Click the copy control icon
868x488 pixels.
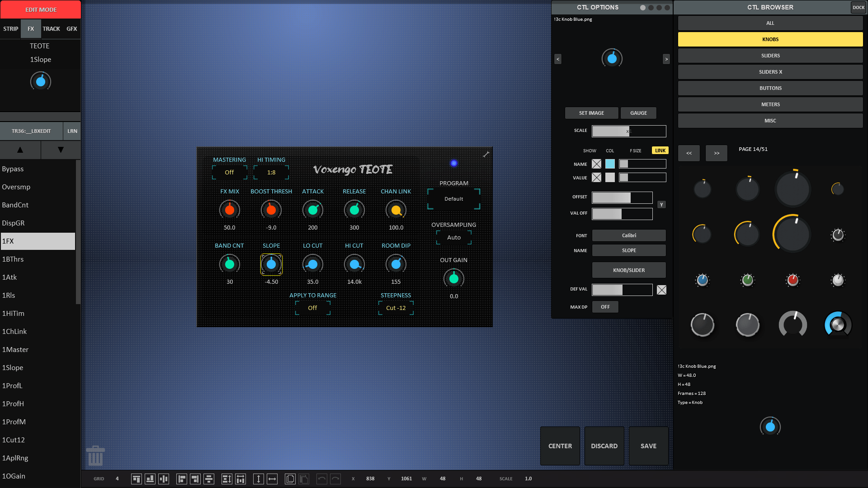(290, 479)
